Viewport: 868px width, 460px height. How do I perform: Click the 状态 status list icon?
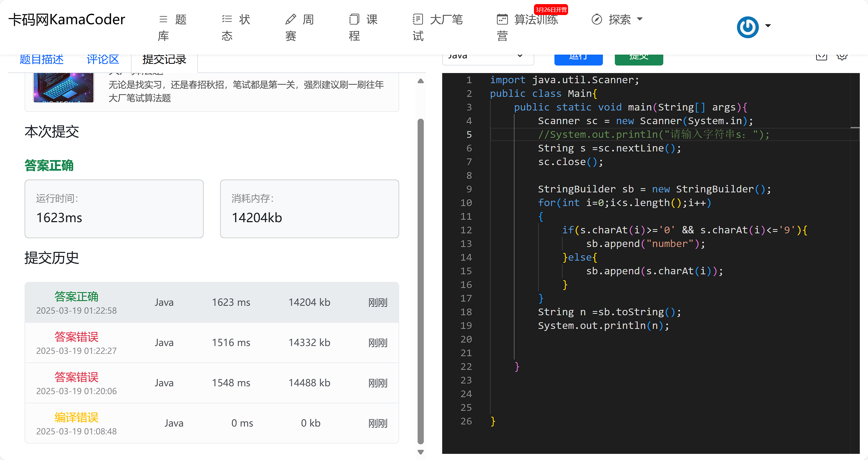point(227,19)
